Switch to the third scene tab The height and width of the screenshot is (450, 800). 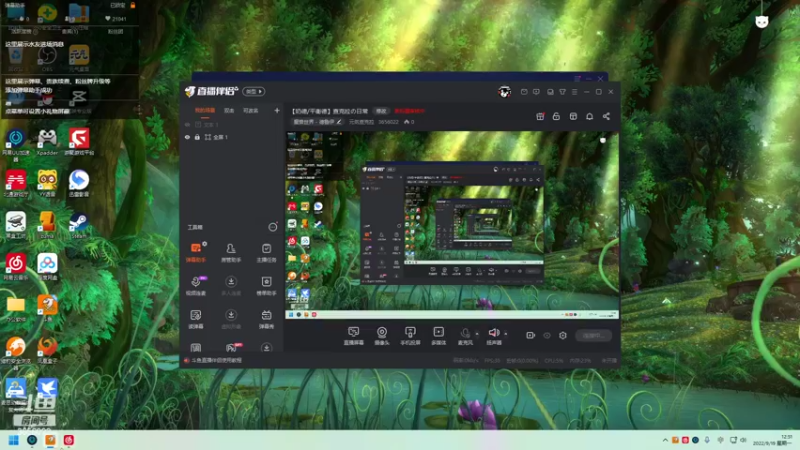251,111
